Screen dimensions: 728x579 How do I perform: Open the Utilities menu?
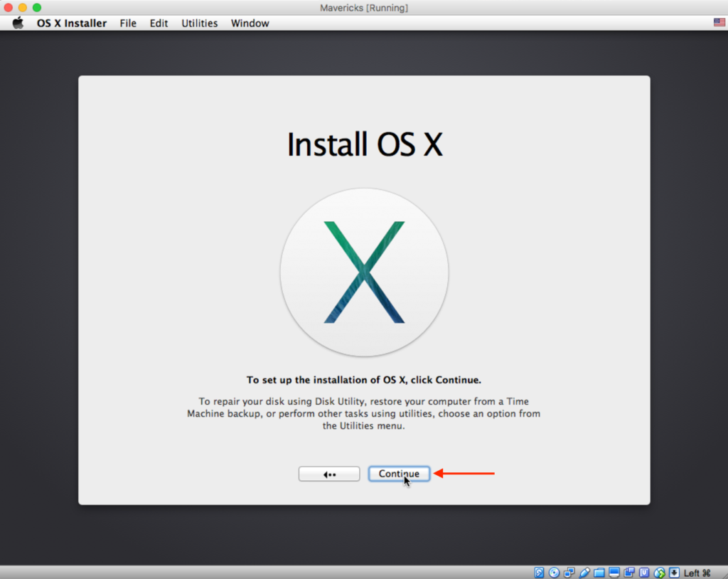(199, 23)
